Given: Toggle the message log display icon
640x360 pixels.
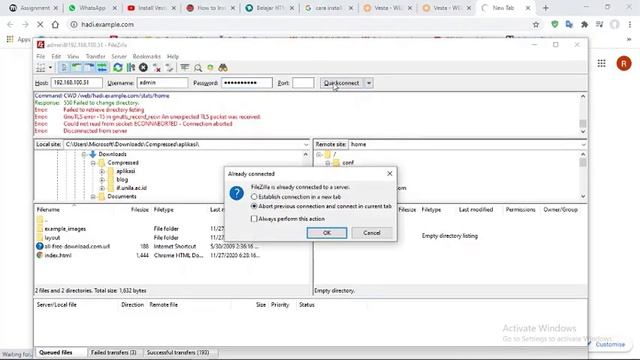Looking at the screenshot, I should pyautogui.click(x=64, y=68).
